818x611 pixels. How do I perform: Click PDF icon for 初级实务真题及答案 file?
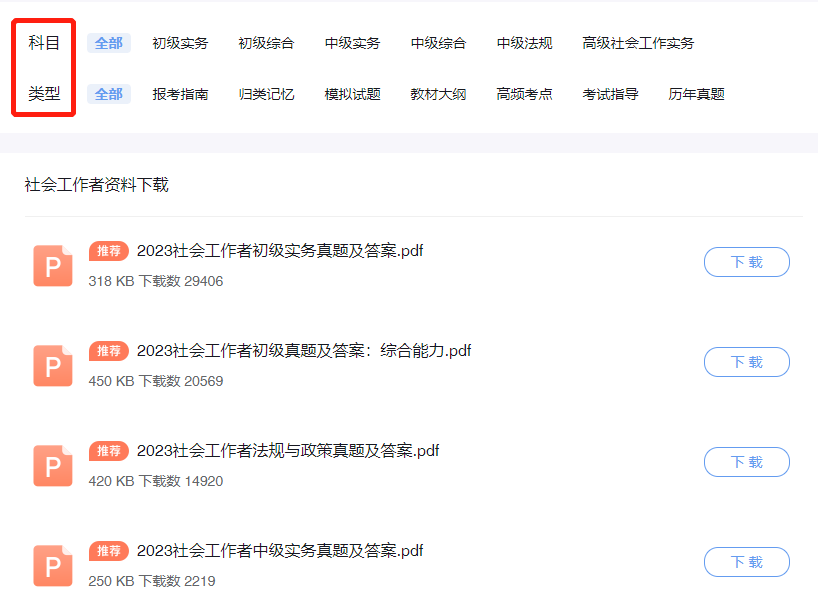coord(53,266)
